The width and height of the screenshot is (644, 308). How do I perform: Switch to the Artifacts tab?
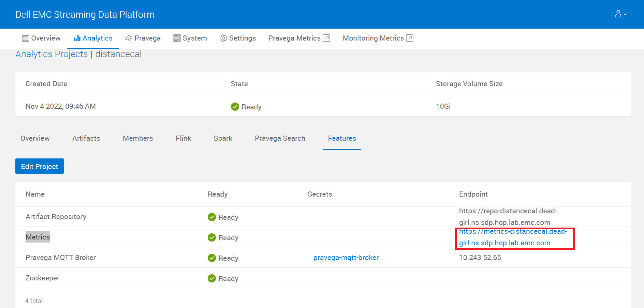86,138
